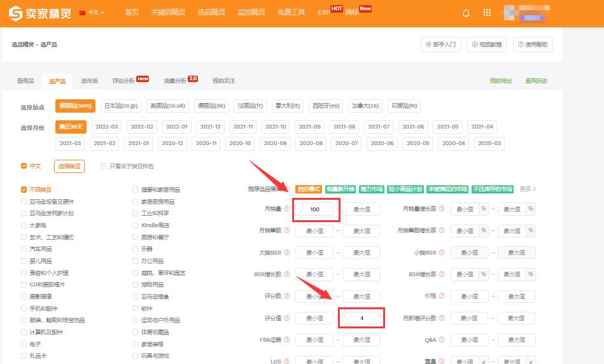The width and height of the screenshot is (604, 364).
Task: Expand 更多 recommended selection modes
Action: (x=528, y=189)
